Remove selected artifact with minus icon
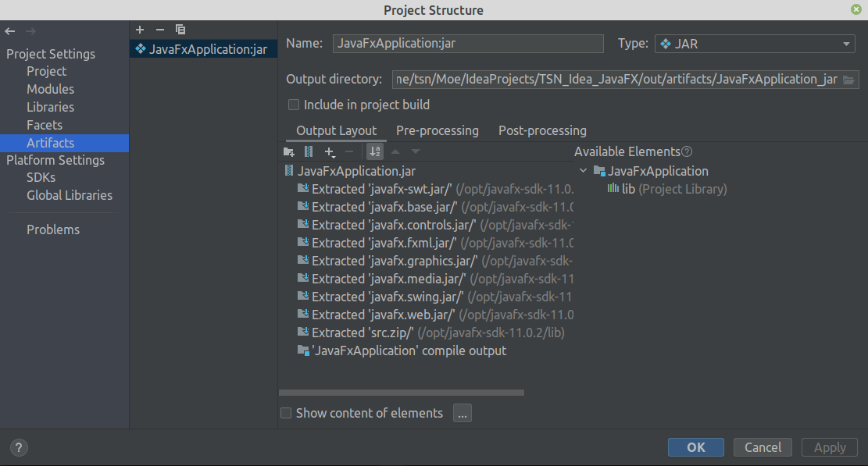 (160, 30)
